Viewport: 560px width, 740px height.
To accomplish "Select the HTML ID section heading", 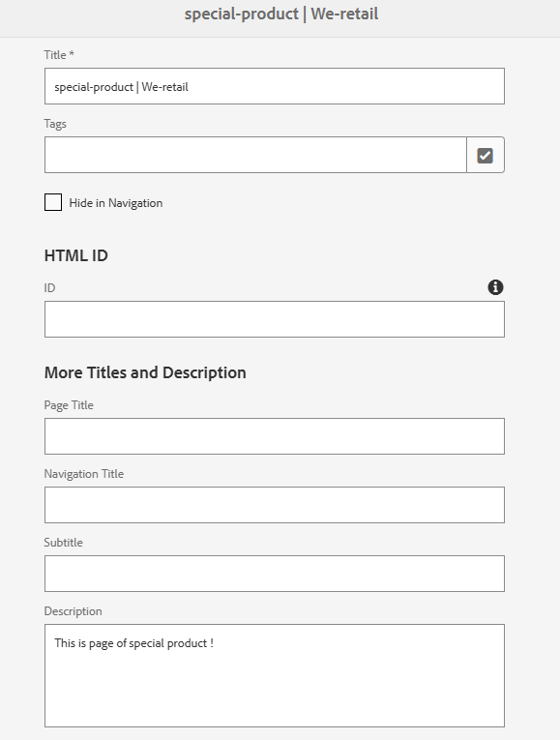I will click(76, 255).
